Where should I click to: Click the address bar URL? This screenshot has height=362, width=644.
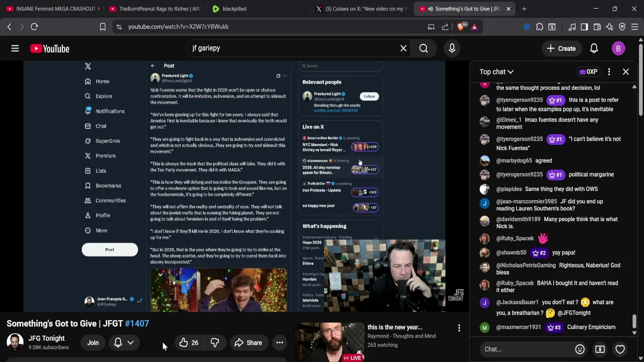pos(178,27)
